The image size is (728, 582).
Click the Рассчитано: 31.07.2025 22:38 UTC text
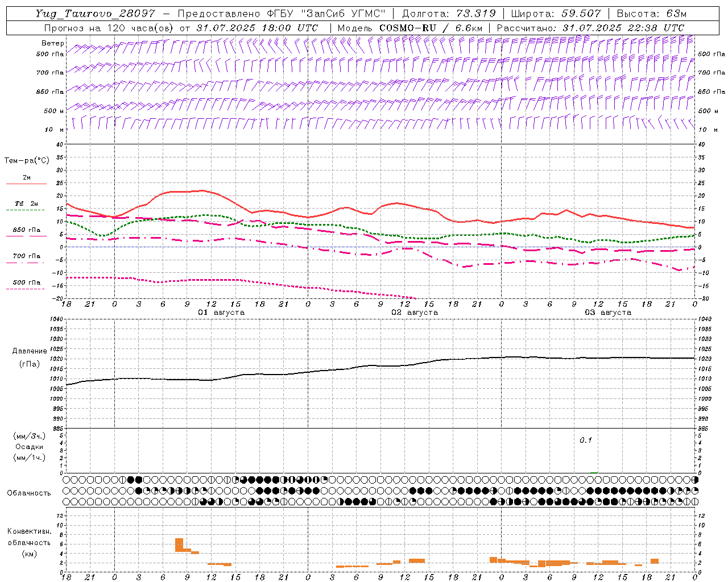[590, 28]
